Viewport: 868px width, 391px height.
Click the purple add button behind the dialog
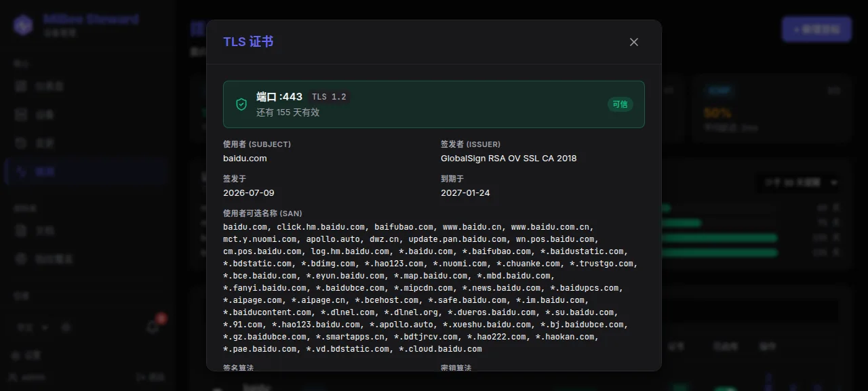tap(816, 29)
